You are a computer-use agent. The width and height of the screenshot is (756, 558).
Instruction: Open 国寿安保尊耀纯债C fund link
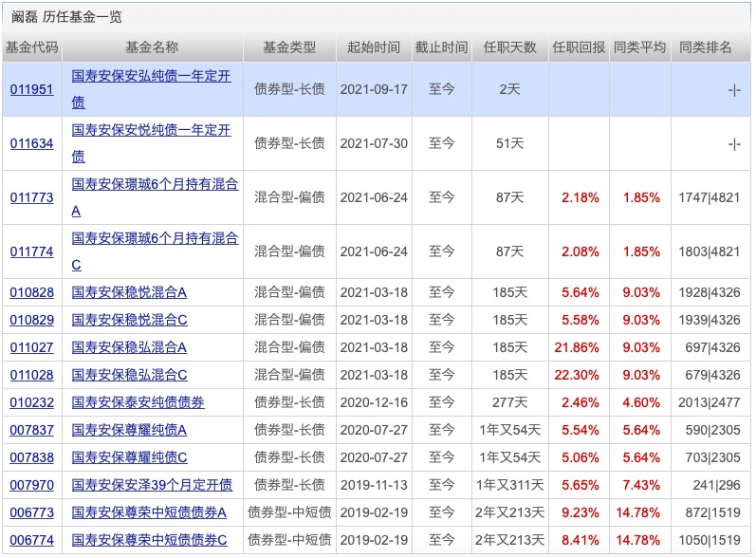click(129, 457)
